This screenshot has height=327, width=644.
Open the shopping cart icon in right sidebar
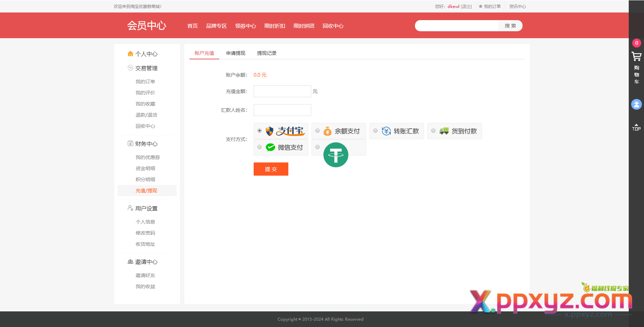click(636, 56)
